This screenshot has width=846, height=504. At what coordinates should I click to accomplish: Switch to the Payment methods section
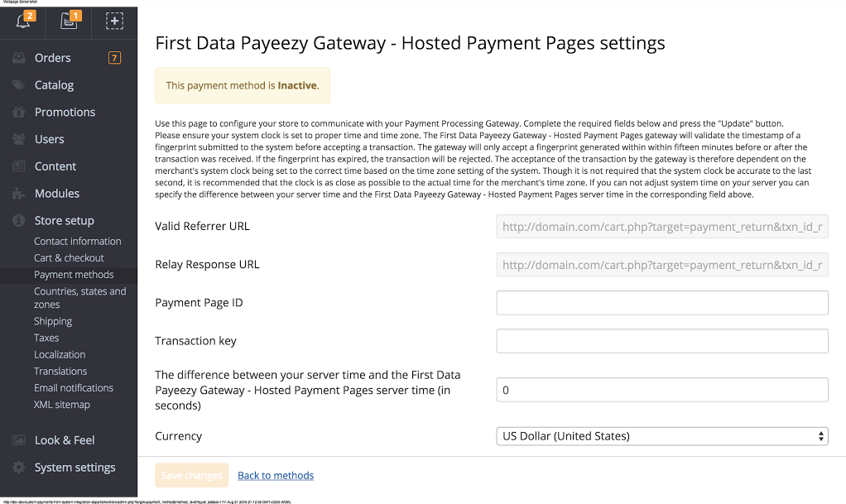point(74,274)
